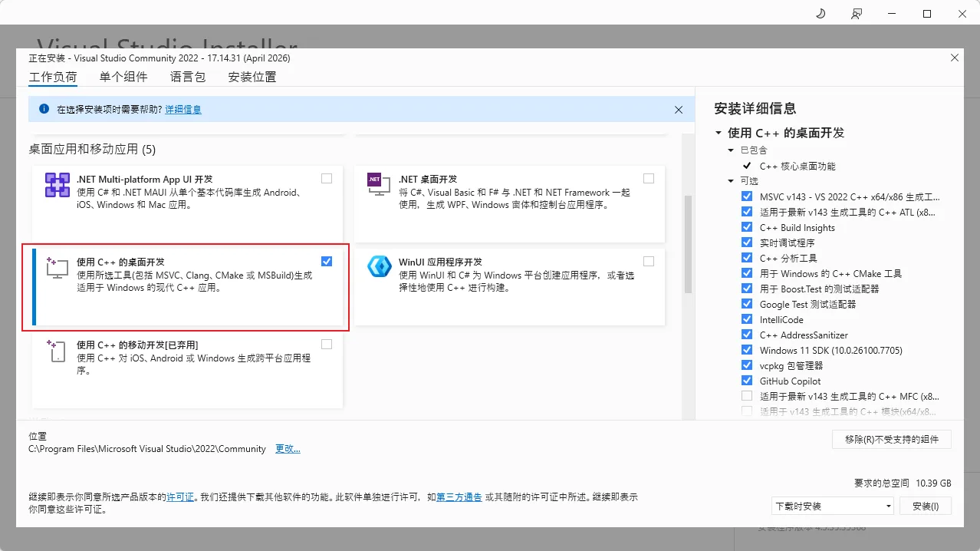Open the 下载时安装 dropdown

833,506
